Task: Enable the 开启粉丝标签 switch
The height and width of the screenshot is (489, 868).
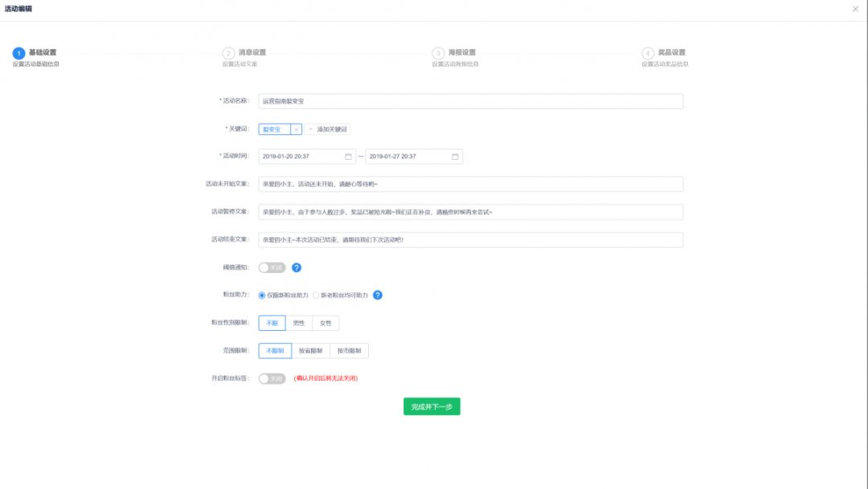Action: pos(272,378)
